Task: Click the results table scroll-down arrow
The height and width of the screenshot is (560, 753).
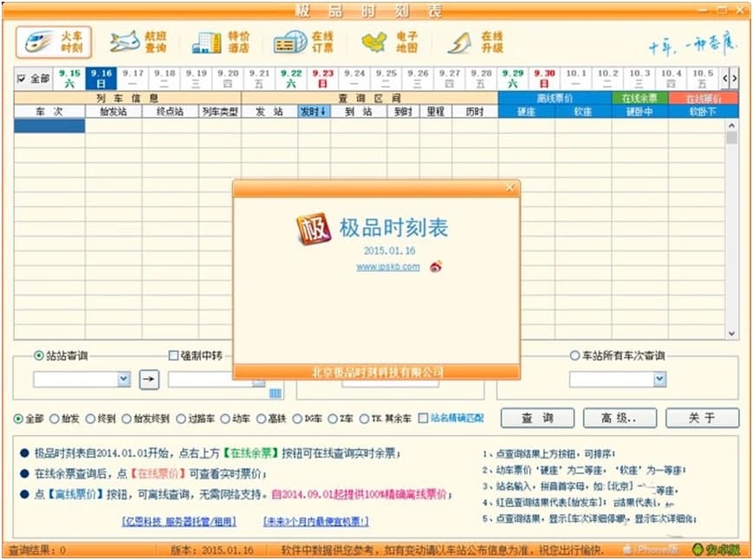Action: [x=731, y=333]
